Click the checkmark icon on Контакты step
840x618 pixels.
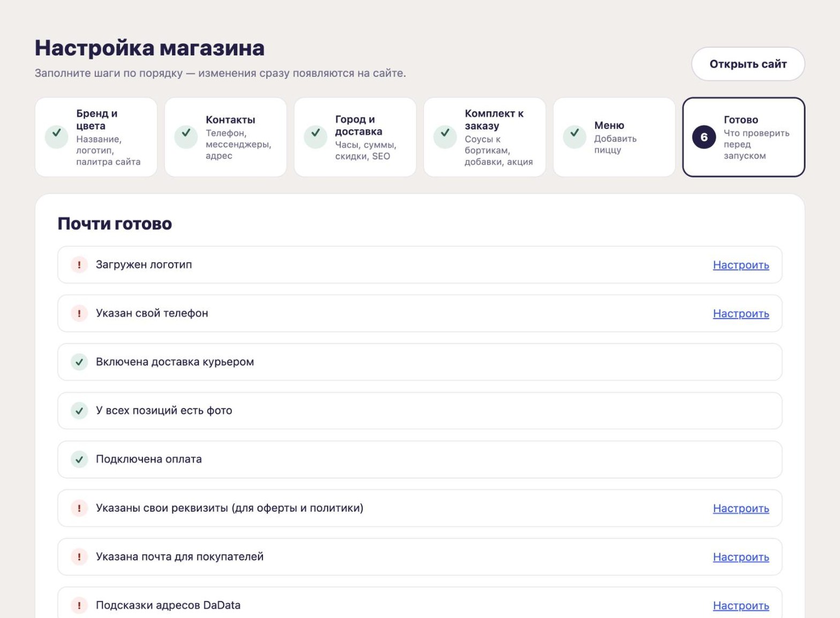pyautogui.click(x=186, y=137)
